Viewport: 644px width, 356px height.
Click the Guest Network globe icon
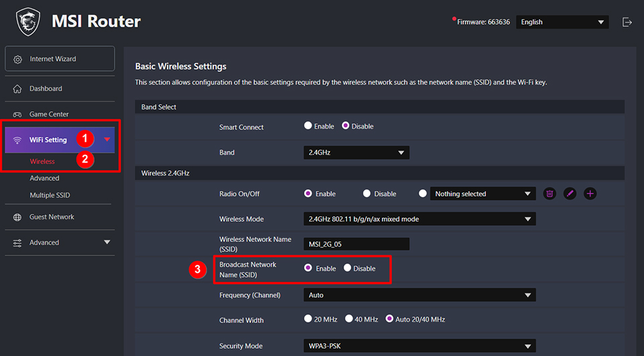[x=17, y=217]
